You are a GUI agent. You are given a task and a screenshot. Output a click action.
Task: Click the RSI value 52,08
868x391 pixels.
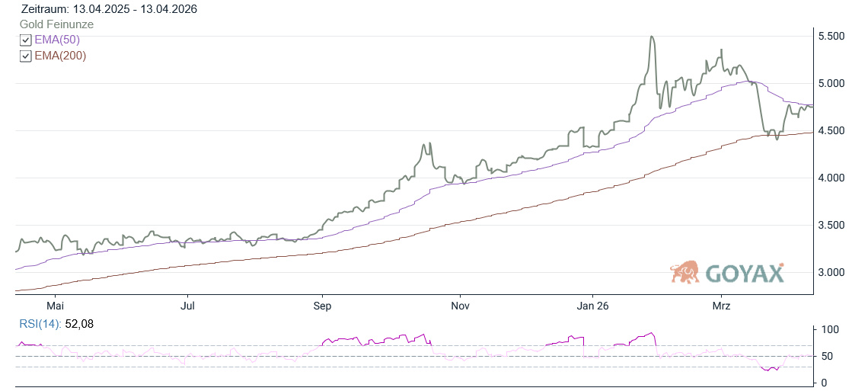coord(79,324)
